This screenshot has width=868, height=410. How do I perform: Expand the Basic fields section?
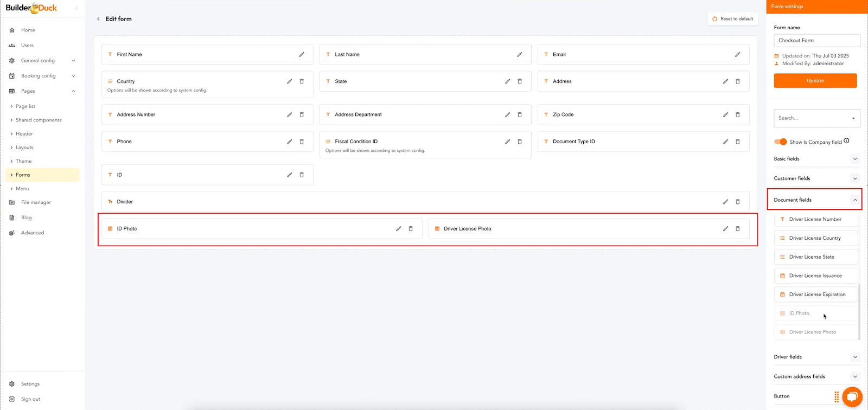click(x=855, y=159)
